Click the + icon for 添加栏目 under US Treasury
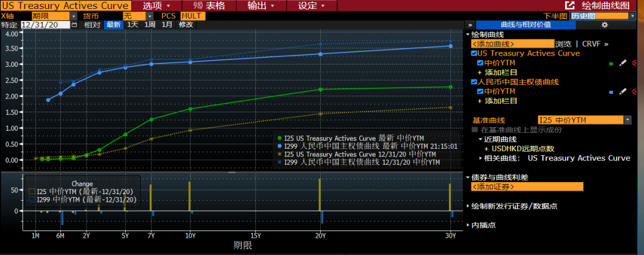Screen dimensions: 644x255 (479, 72)
